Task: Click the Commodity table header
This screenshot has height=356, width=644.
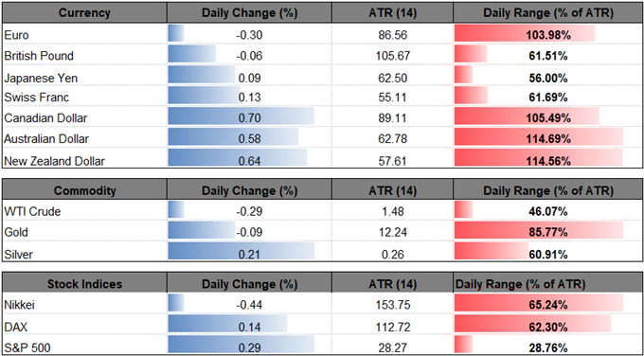Action: click(x=84, y=190)
